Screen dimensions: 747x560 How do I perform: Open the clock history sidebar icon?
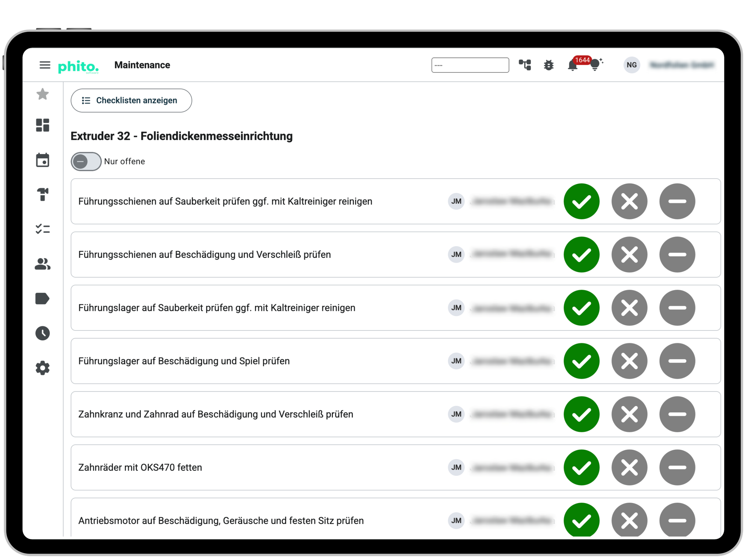coord(42,334)
